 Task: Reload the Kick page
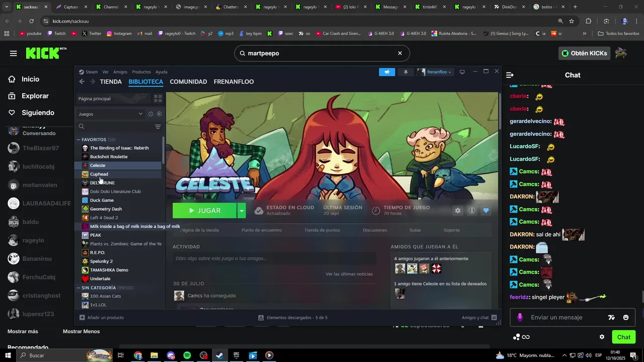coord(31,21)
